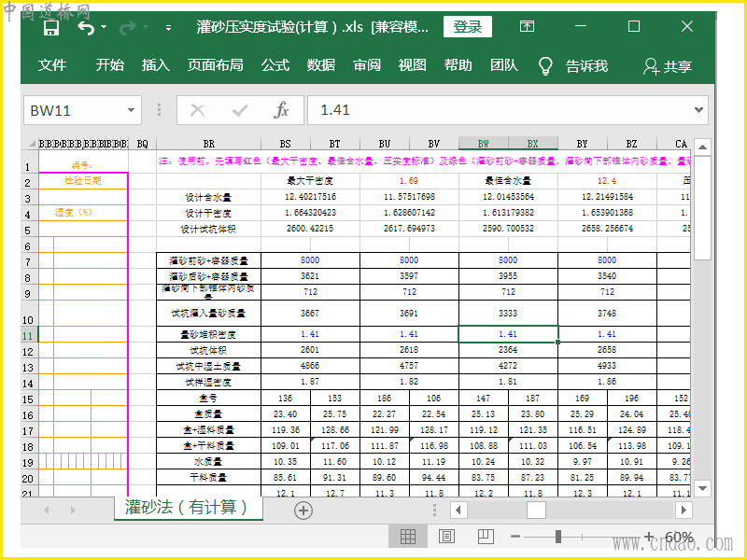Open the Undo history dropdown arrow
The height and width of the screenshot is (560, 747).
pos(104,28)
